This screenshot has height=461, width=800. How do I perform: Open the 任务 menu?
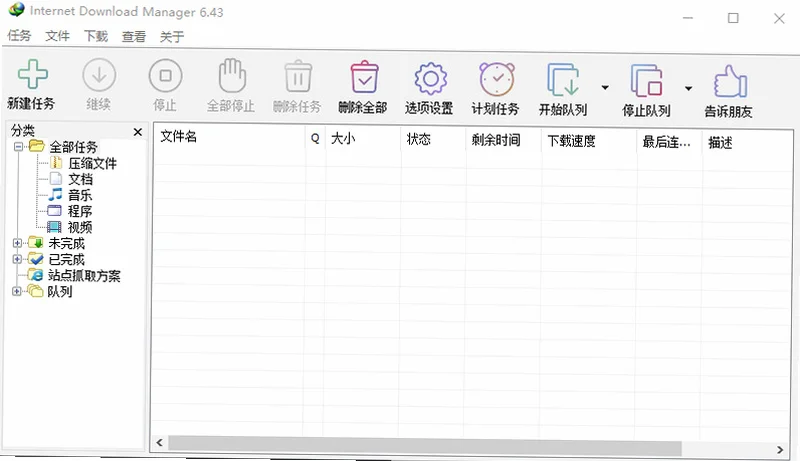pyautogui.click(x=19, y=36)
